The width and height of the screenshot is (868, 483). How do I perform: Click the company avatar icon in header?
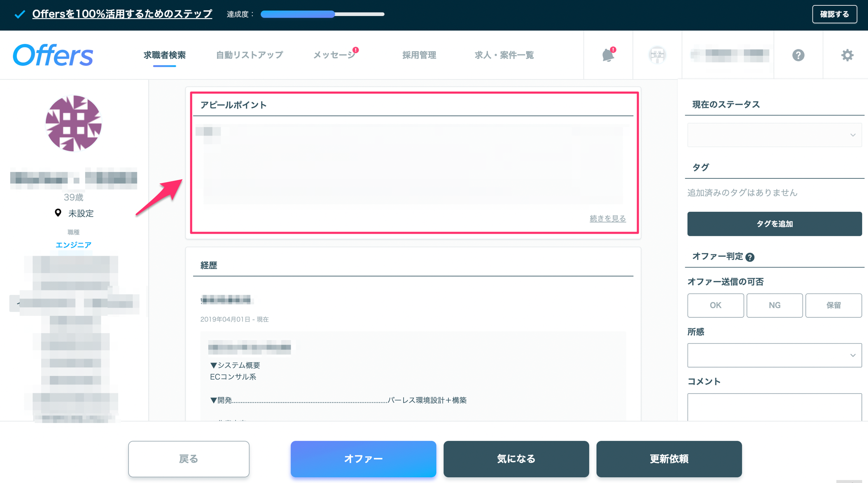coord(657,55)
